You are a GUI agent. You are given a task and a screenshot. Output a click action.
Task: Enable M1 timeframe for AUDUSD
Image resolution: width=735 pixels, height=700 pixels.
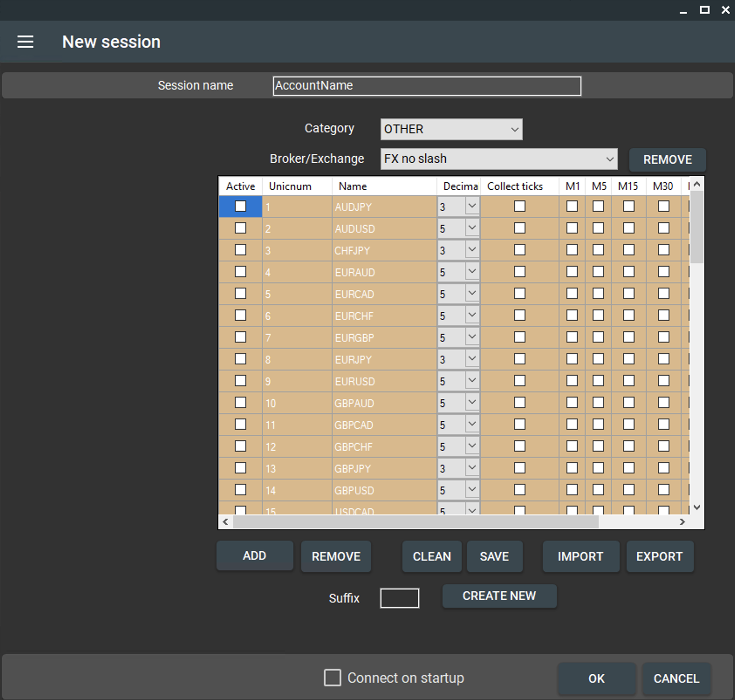[x=572, y=228]
